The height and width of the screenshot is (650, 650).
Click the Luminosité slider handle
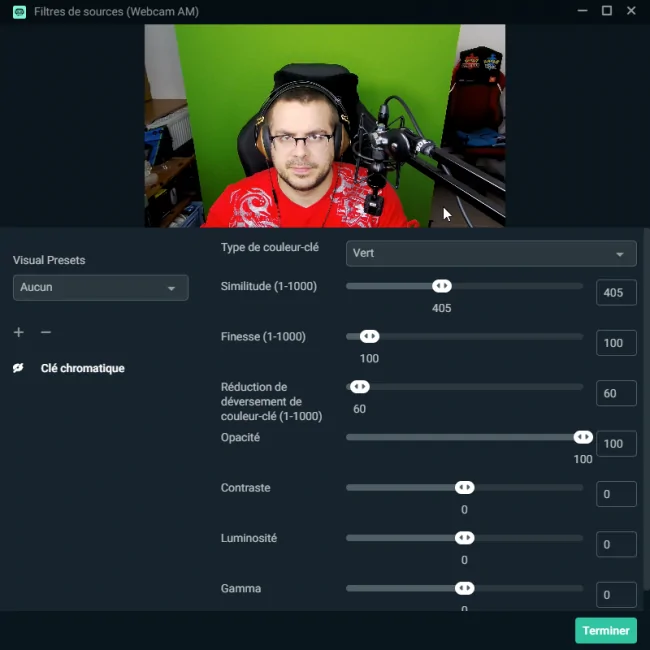pyautogui.click(x=464, y=538)
